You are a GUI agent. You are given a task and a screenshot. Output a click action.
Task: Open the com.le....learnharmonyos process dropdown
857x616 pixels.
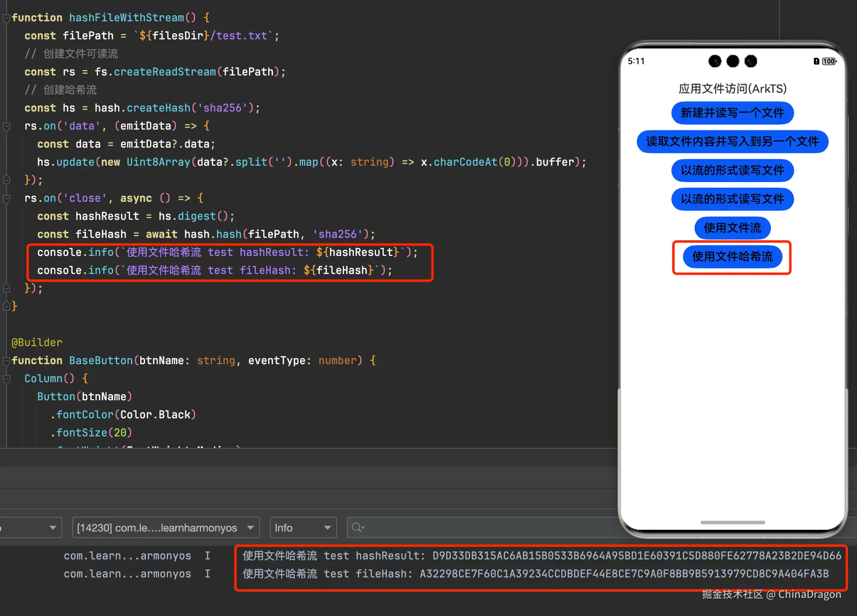[166, 527]
